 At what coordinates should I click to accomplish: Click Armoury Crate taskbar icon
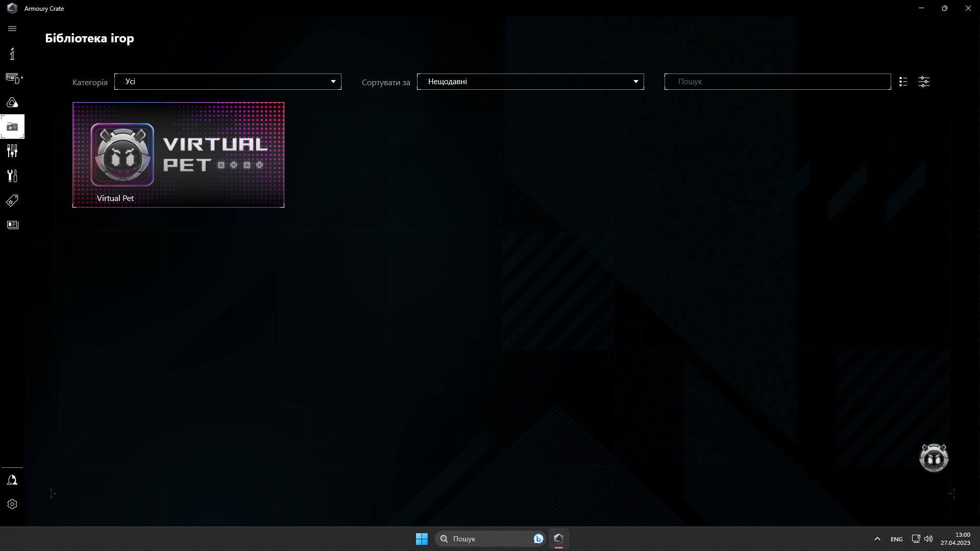pyautogui.click(x=558, y=539)
